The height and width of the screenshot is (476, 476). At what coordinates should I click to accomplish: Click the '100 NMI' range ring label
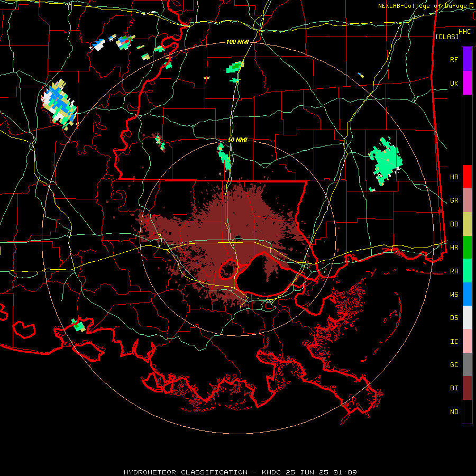237,42
